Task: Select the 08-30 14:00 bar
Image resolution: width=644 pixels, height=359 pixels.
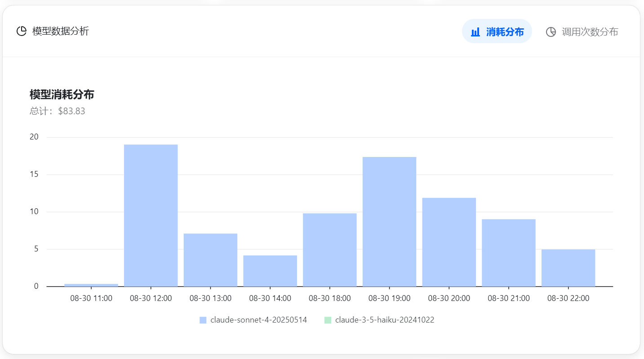Action: (x=270, y=271)
